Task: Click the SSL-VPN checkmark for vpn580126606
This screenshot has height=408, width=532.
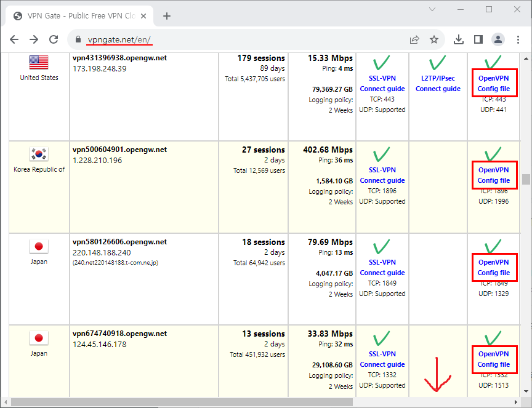Action: tap(381, 246)
